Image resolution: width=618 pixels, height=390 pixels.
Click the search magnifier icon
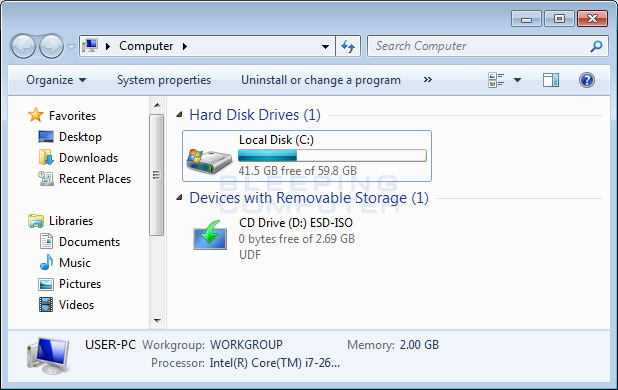pyautogui.click(x=596, y=46)
